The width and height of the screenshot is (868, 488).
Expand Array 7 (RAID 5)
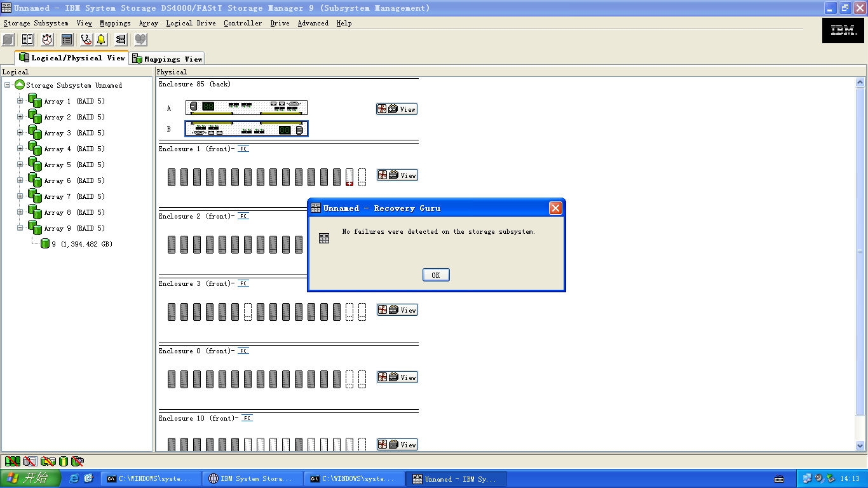click(20, 196)
